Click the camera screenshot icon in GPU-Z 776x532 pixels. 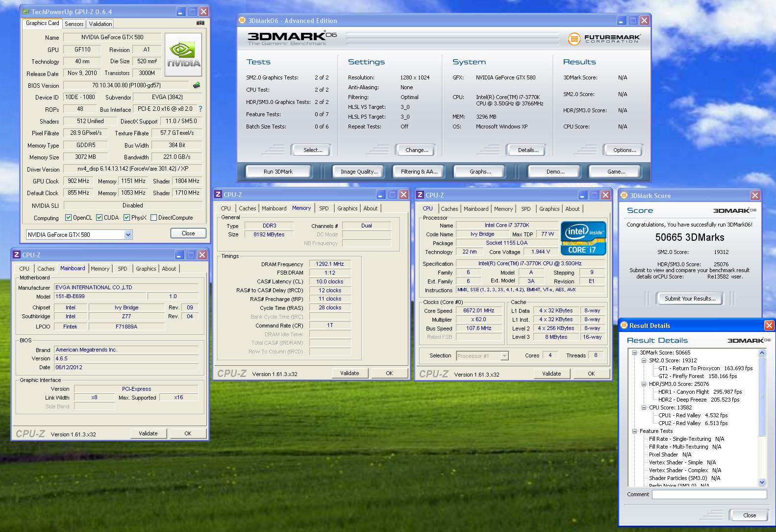pyautogui.click(x=200, y=23)
